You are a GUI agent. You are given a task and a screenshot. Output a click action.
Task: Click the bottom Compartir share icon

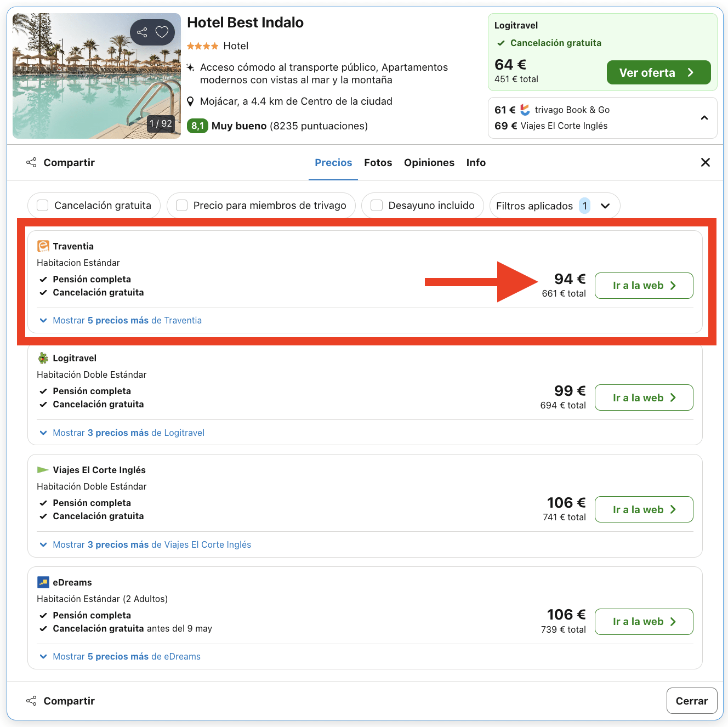[31, 701]
